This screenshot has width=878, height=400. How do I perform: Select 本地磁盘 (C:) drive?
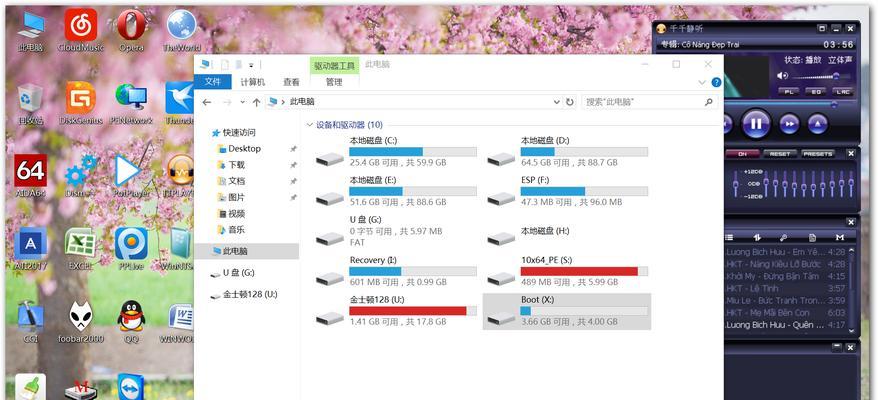pyautogui.click(x=395, y=151)
